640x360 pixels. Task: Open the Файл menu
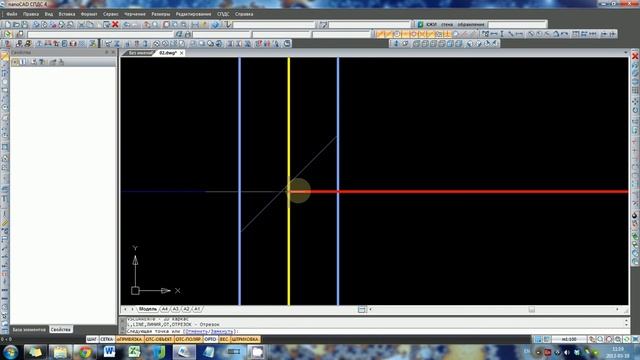tap(11, 14)
